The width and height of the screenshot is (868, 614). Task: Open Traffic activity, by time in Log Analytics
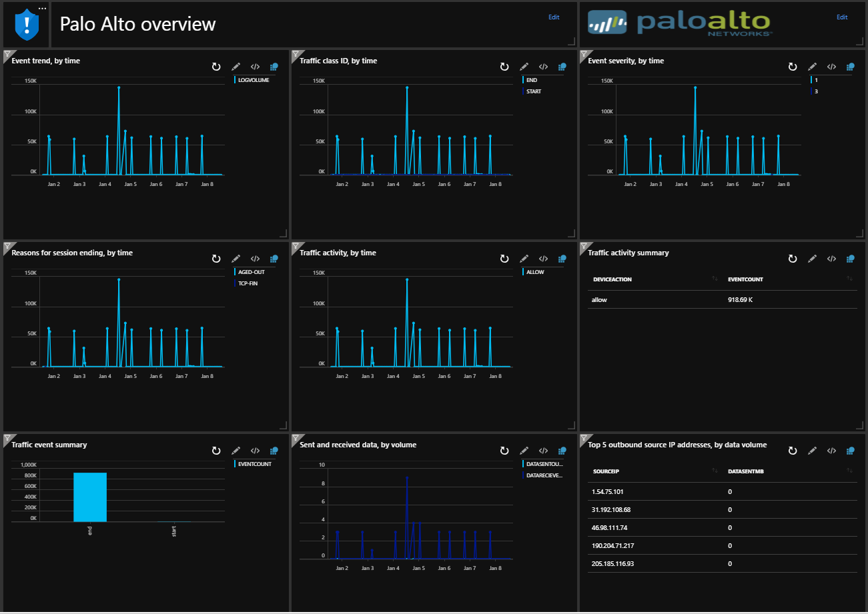(562, 259)
